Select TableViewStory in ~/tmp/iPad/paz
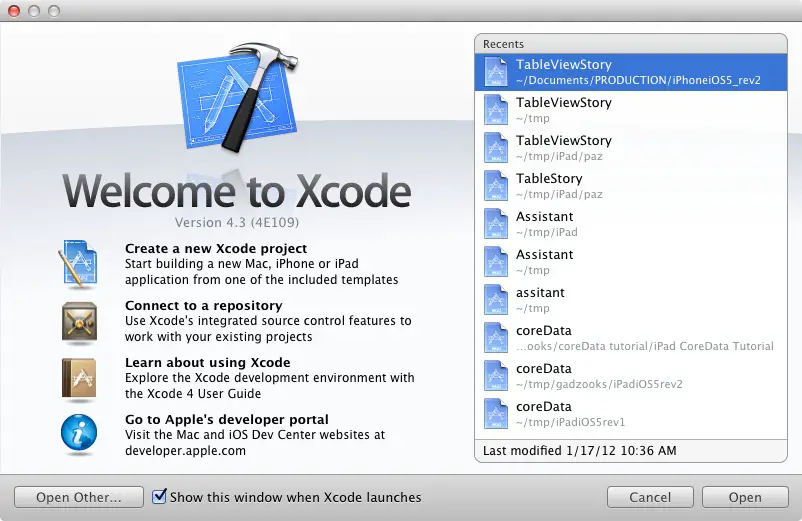802x521 pixels. point(563,148)
